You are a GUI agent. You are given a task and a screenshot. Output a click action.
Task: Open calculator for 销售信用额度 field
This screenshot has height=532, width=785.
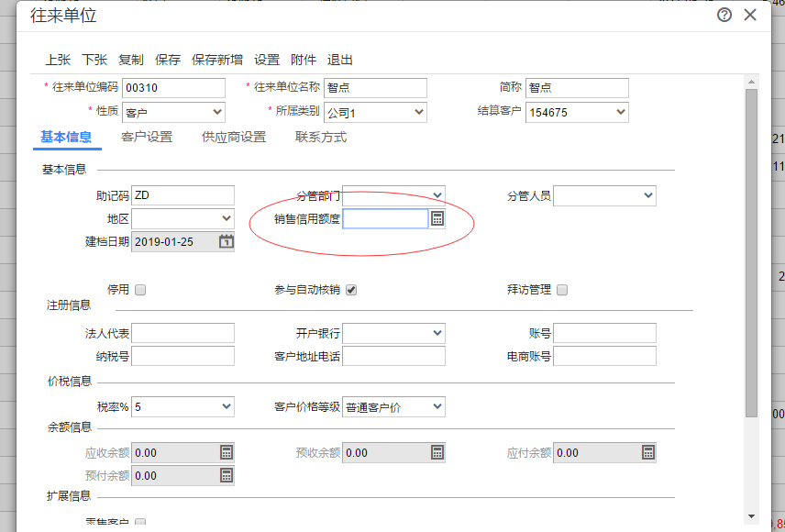pos(437,218)
